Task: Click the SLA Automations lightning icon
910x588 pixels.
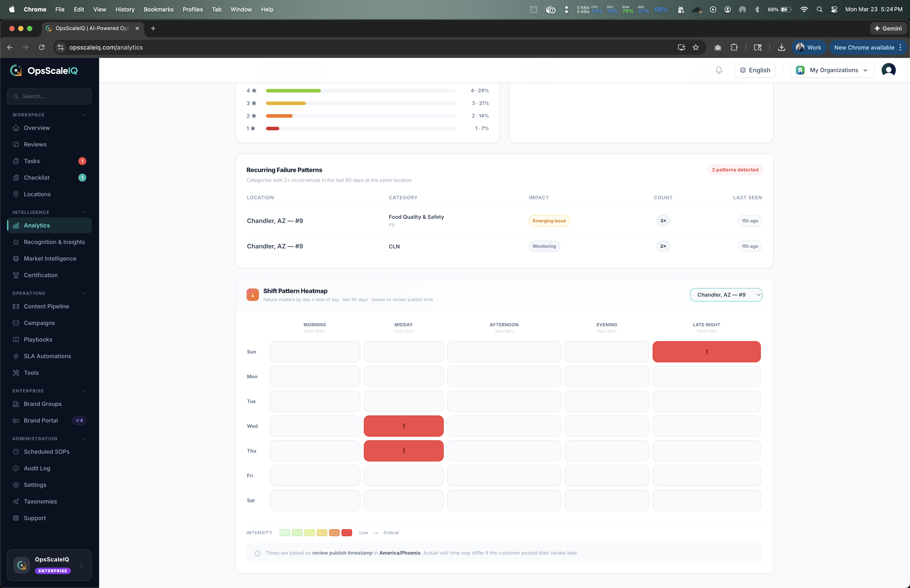Action: (x=16, y=356)
